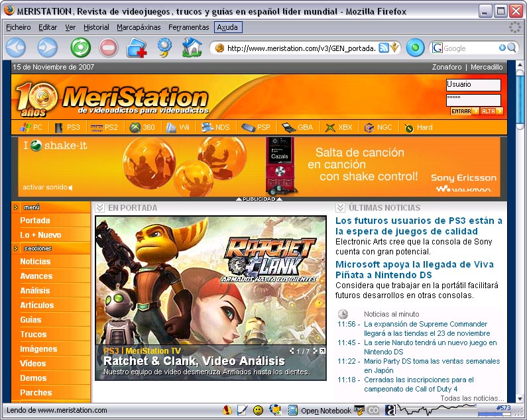Click the vertical scrollbar down arrow
Image resolution: width=527 pixels, height=420 pixels.
point(520,399)
